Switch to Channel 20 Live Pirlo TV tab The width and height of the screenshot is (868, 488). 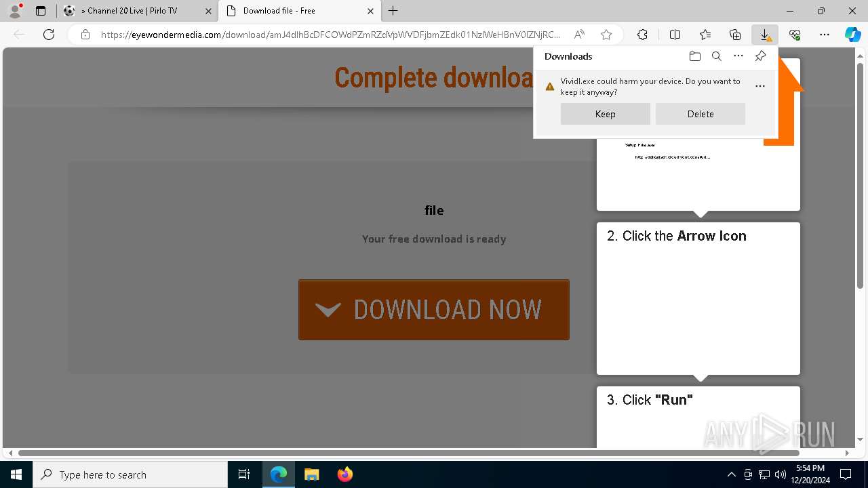(137, 11)
